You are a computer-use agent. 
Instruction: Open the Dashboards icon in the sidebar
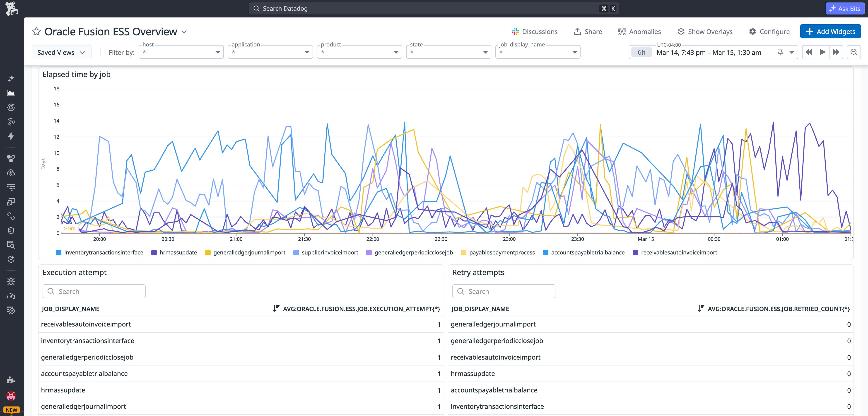pyautogui.click(x=11, y=93)
